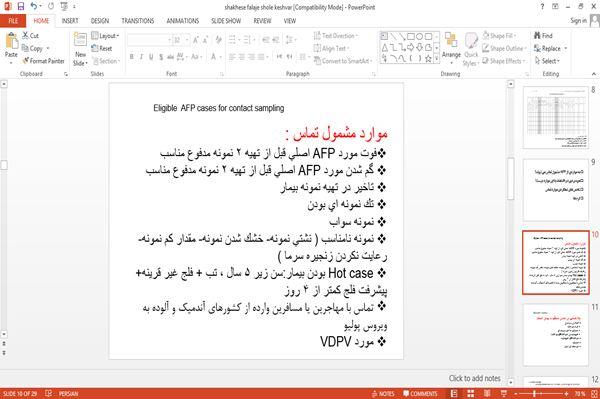Image resolution: width=600 pixels, height=399 pixels.
Task: Toggle text Shadow
Action: [161, 57]
